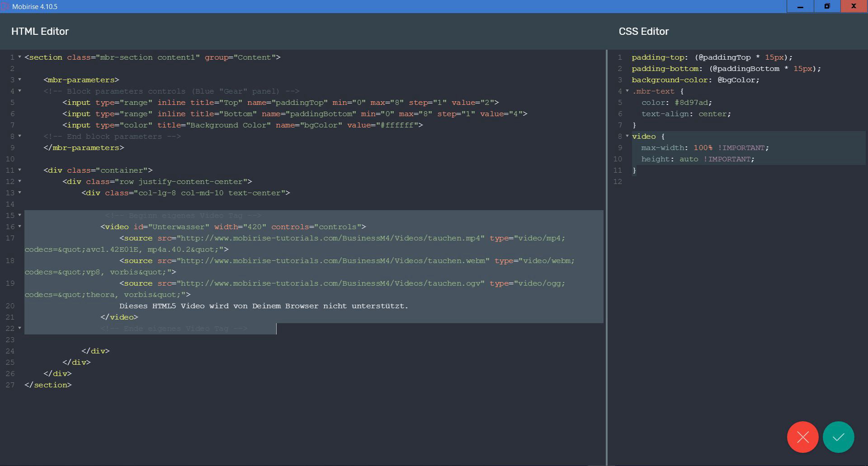Minimize the Mobirise window
The image size is (868, 466).
[x=800, y=6]
